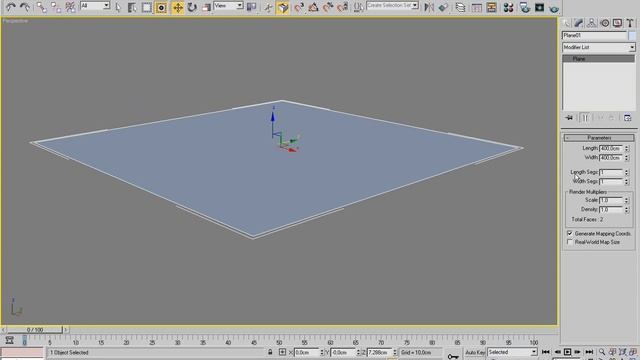Open the Render Scene dialog icon
Viewport: 640px width, 360px height.
(x=525, y=7)
